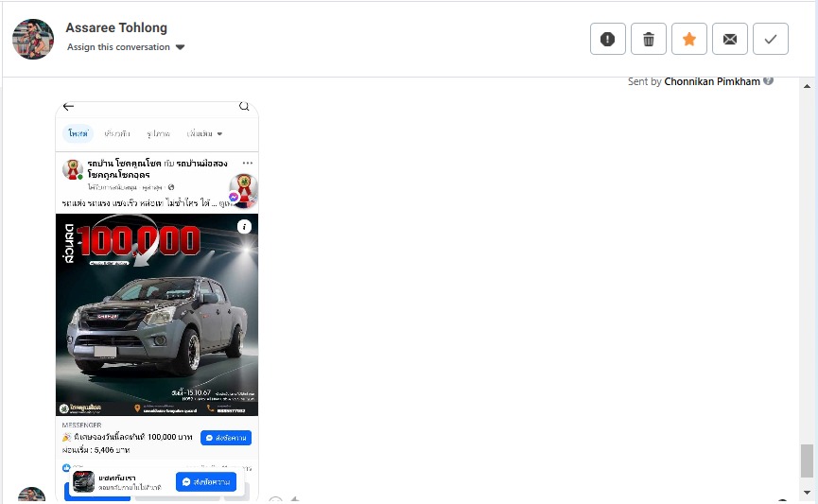Toggle the orange star on this conversation

coord(689,39)
